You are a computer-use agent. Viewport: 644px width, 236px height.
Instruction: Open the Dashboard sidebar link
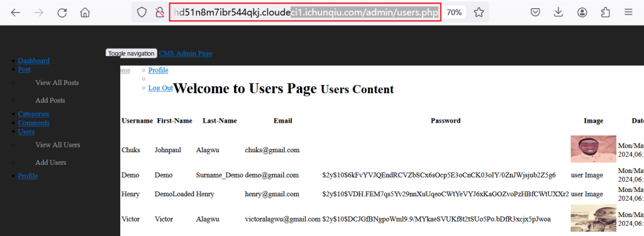(34, 60)
